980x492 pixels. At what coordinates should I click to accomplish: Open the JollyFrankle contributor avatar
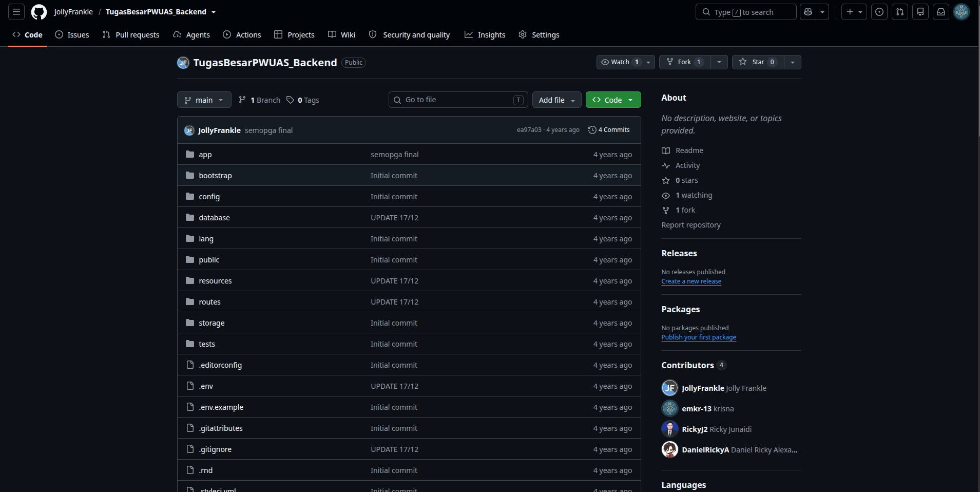(x=670, y=388)
